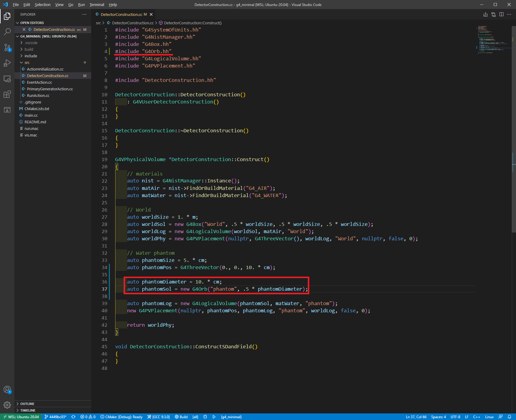Open the Terminal menu
The width and height of the screenshot is (516, 420).
pyautogui.click(x=97, y=4)
